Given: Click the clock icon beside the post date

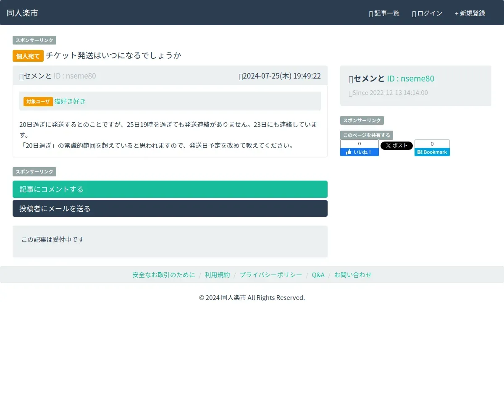Looking at the screenshot, I should (241, 76).
